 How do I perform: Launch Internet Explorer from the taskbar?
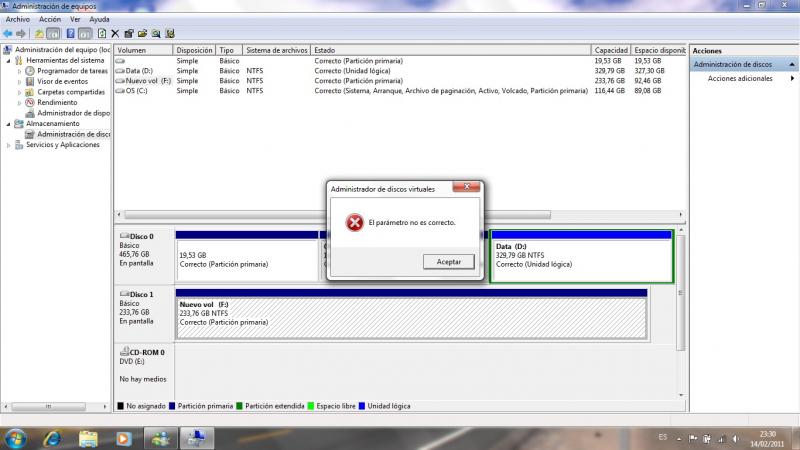pos(52,439)
